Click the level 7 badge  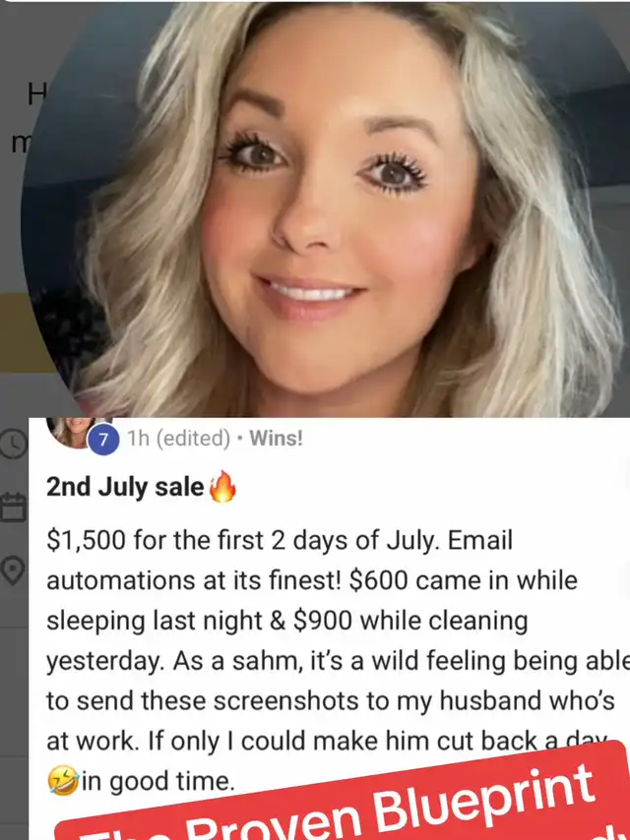103,441
